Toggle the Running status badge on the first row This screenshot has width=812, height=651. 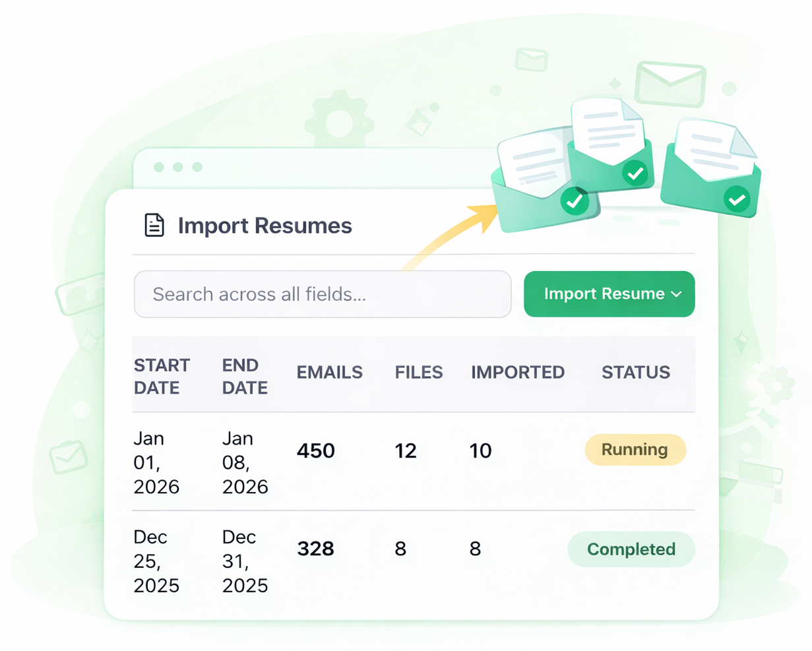tap(635, 450)
